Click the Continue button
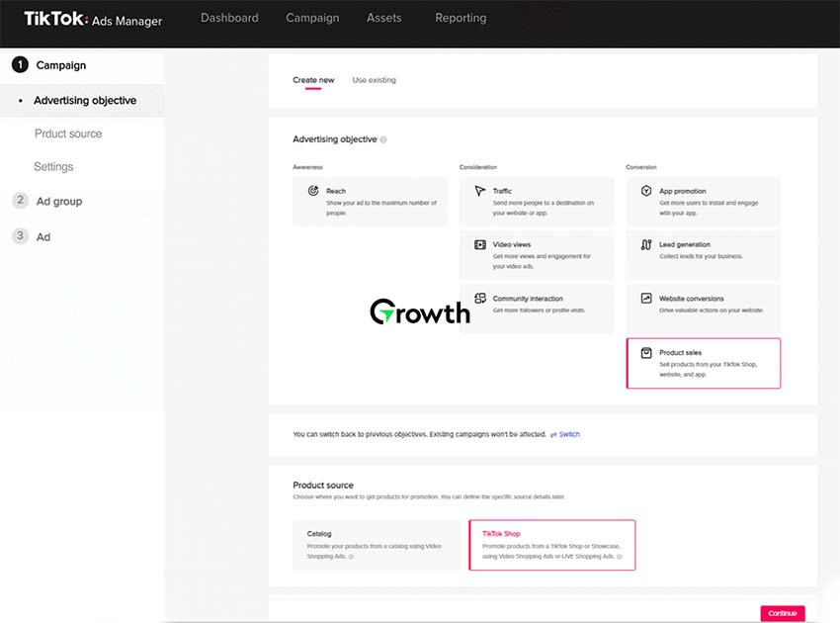The width and height of the screenshot is (840, 623). click(783, 613)
